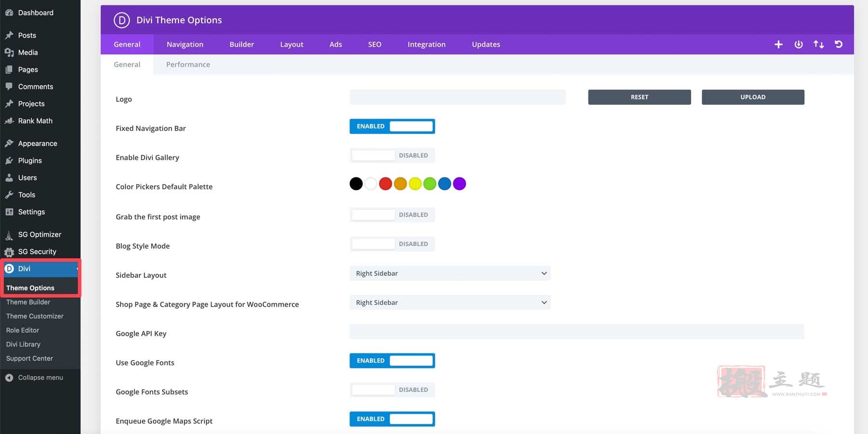Toggle the Use Google Fonts switch
868x434 pixels.
pyautogui.click(x=392, y=361)
